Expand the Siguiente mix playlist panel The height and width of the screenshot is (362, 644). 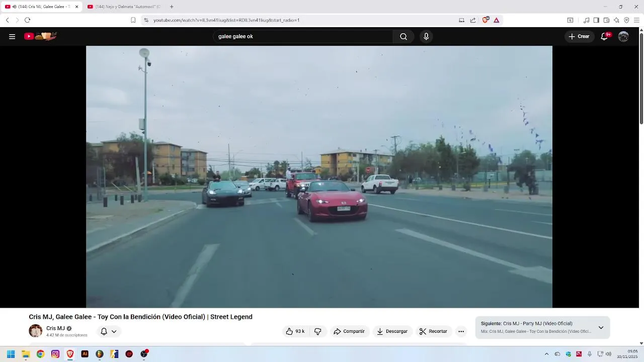click(x=601, y=327)
